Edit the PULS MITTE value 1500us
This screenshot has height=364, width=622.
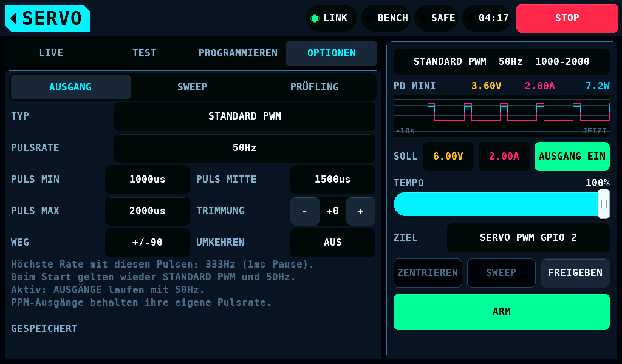click(333, 180)
